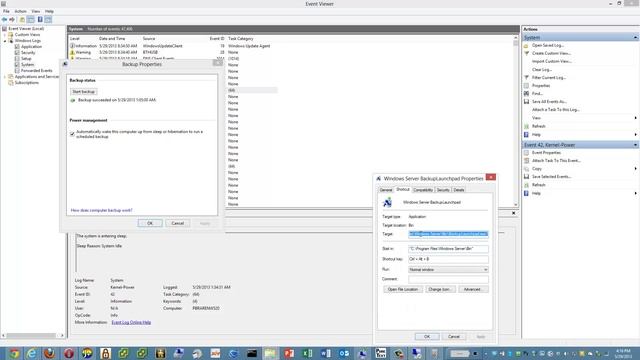Click Save Selected Events action

pos(551,177)
